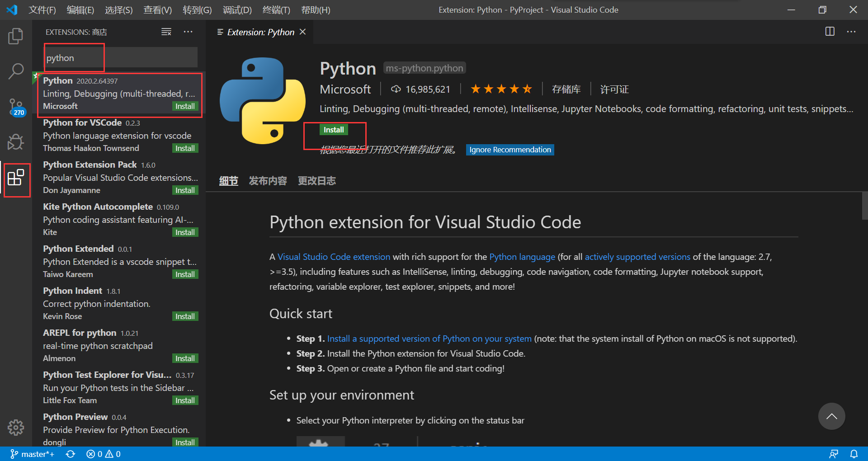The height and width of the screenshot is (461, 868).
Task: Click the Python extension logo image
Action: 263,100
